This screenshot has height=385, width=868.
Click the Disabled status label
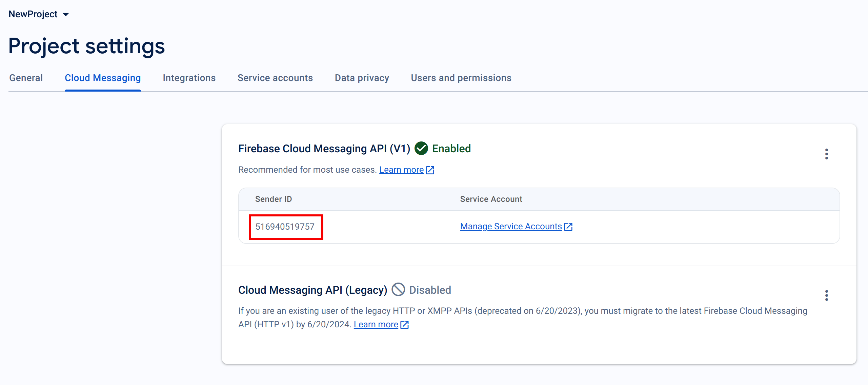[x=430, y=290]
